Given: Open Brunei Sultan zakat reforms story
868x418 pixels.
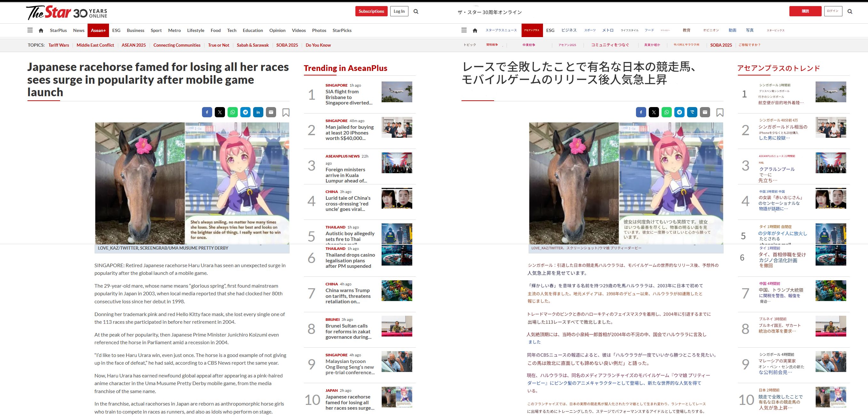Looking at the screenshot, I should 348,331.
